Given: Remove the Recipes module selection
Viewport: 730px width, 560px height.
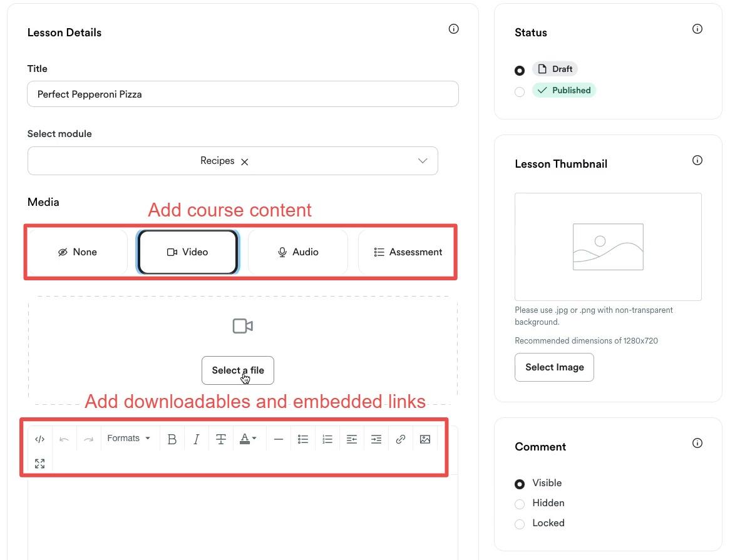Looking at the screenshot, I should (244, 162).
